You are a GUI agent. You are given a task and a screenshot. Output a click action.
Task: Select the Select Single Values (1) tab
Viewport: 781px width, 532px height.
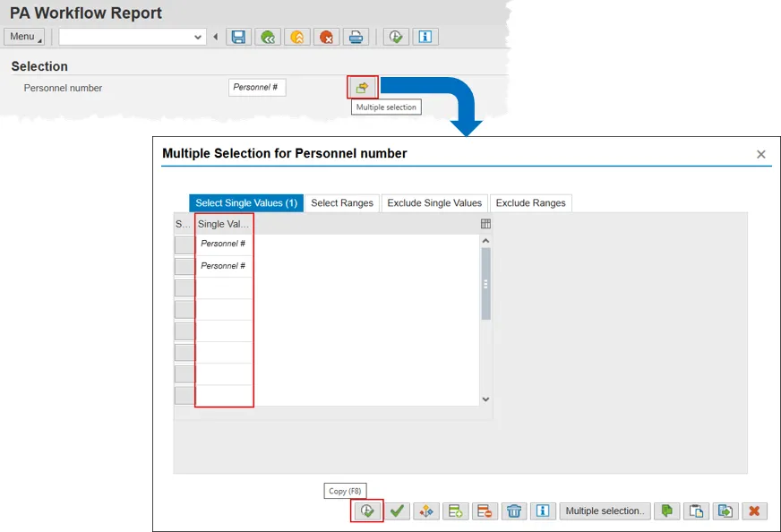(x=246, y=202)
